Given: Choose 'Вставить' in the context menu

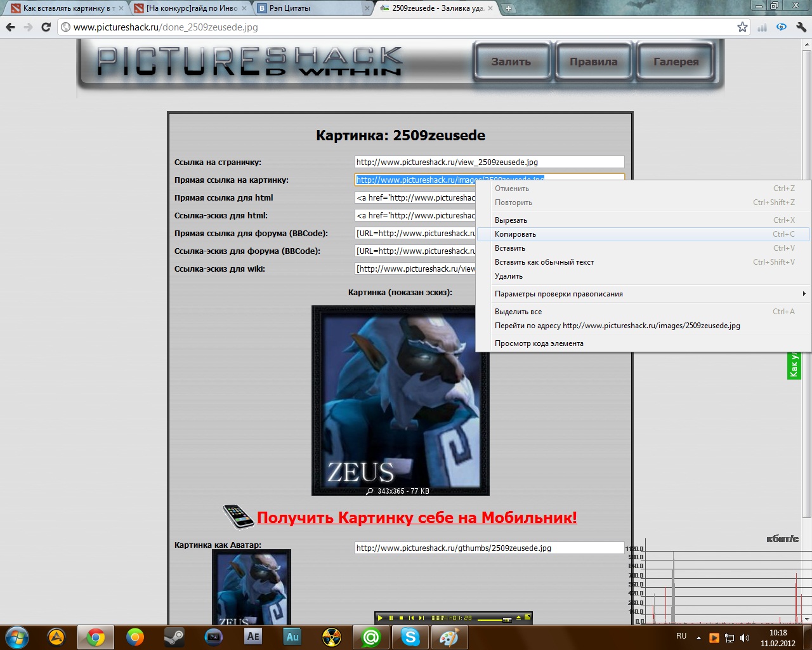Looking at the screenshot, I should point(643,248).
